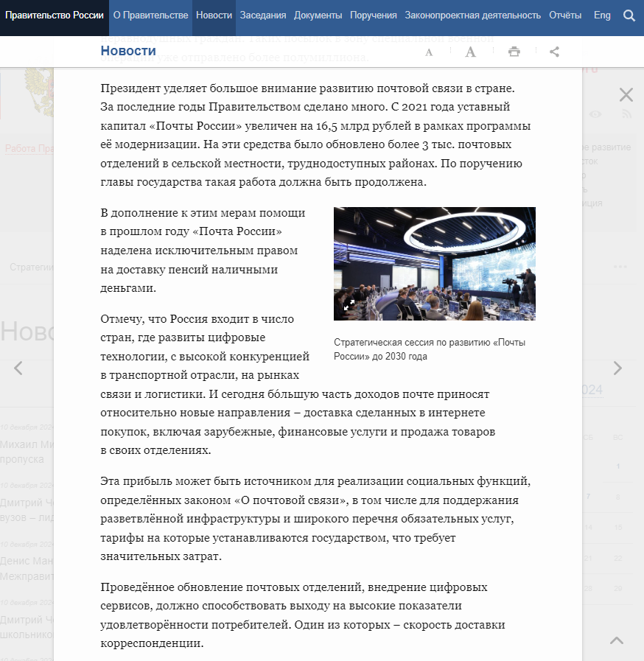Open RSS feed icon in background
This screenshot has height=661, width=644.
click(x=627, y=113)
